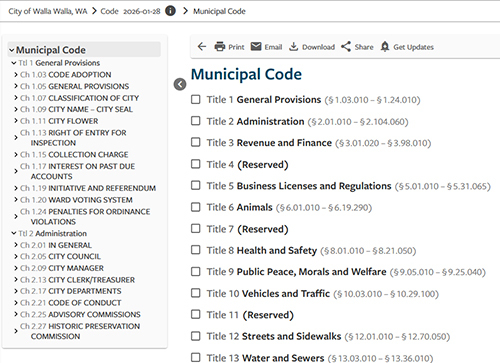Expand the Ch 2.13 CITY CLERK/TREASURER chevron
The image size is (500, 363).
pyautogui.click(x=16, y=280)
